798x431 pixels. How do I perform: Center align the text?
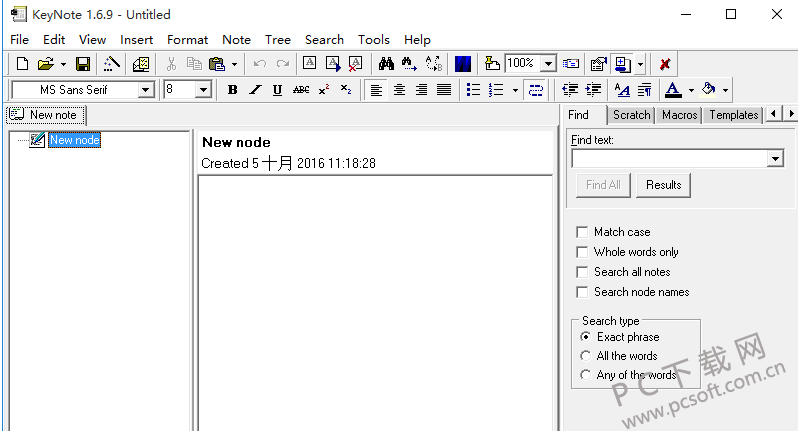400,90
